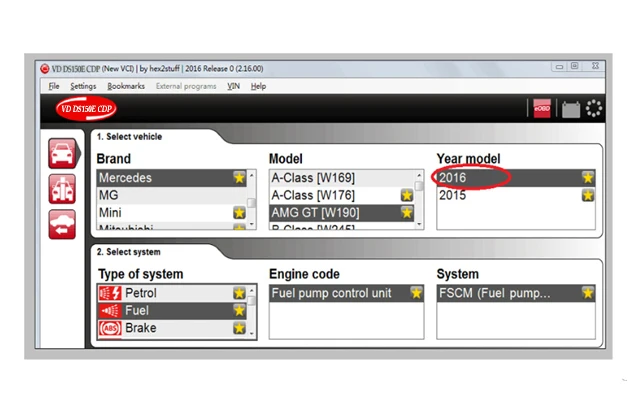Click Type of system scroll down arrow
The height and width of the screenshot is (418, 640).
[252, 334]
